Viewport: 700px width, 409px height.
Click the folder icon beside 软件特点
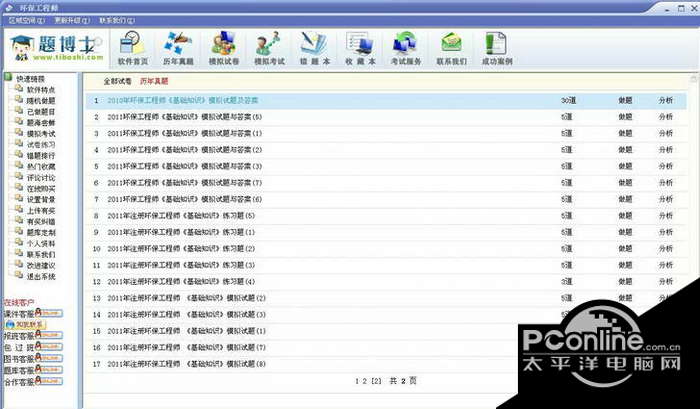pos(19,88)
